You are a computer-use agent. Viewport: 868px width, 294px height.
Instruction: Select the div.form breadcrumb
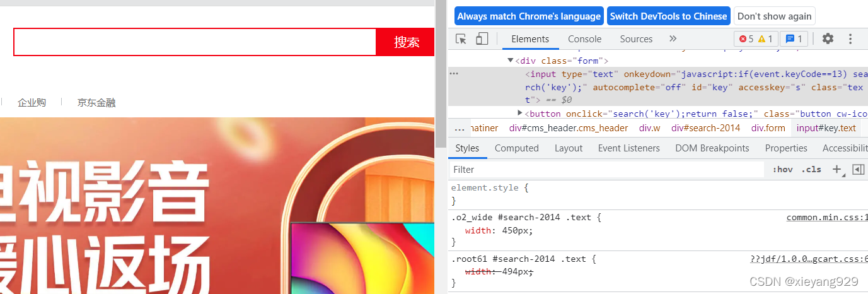pyautogui.click(x=768, y=128)
